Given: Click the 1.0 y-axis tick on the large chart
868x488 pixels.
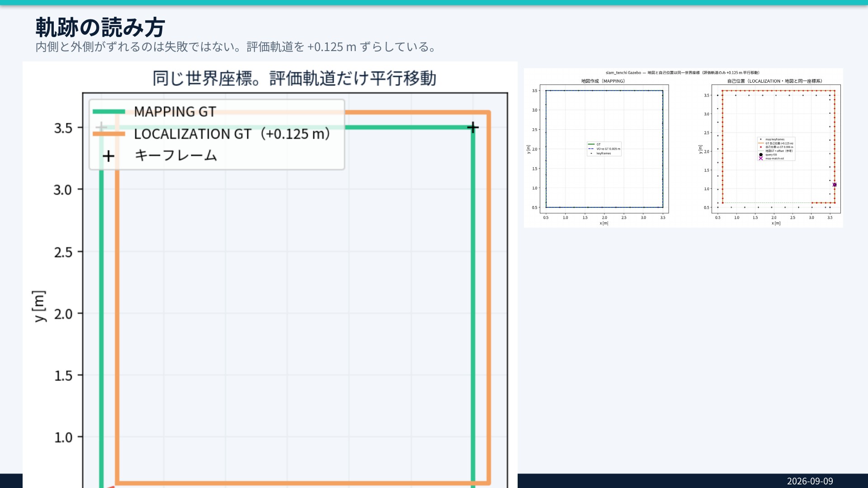Looking at the screenshot, I should point(63,437).
